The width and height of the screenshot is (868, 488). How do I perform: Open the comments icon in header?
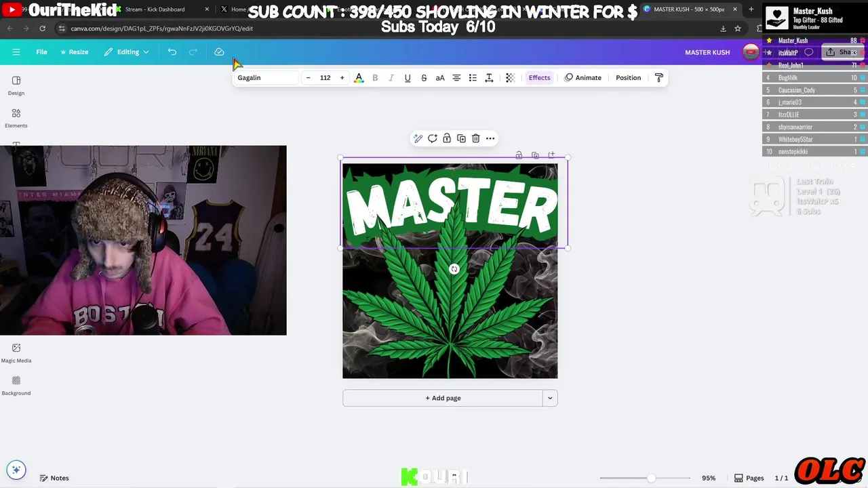[x=808, y=52]
